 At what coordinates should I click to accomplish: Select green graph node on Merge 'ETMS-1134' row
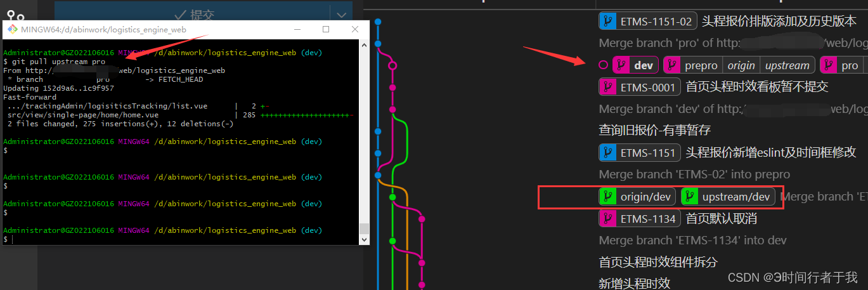point(392,241)
